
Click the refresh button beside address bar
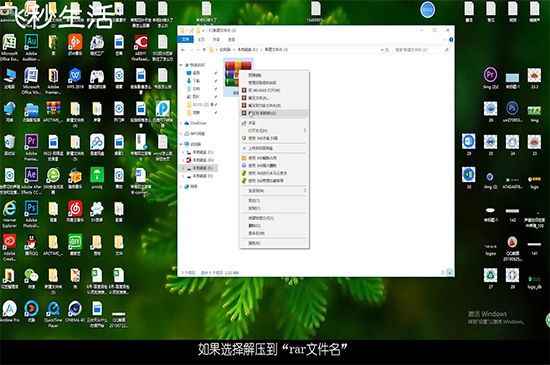tap(387, 50)
